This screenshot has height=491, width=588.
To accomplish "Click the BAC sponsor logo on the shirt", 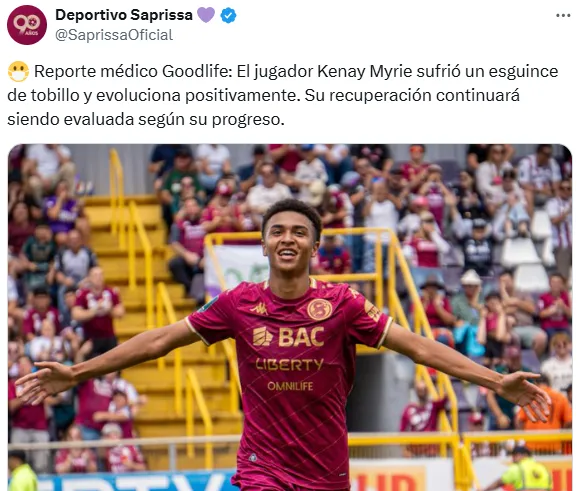I will tap(288, 336).
